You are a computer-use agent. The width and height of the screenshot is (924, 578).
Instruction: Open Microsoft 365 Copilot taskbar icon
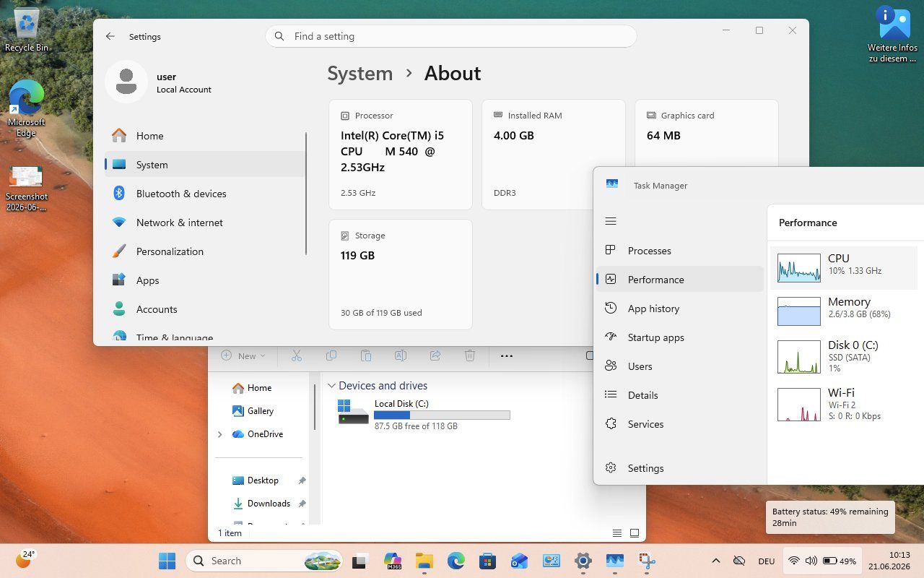[392, 561]
